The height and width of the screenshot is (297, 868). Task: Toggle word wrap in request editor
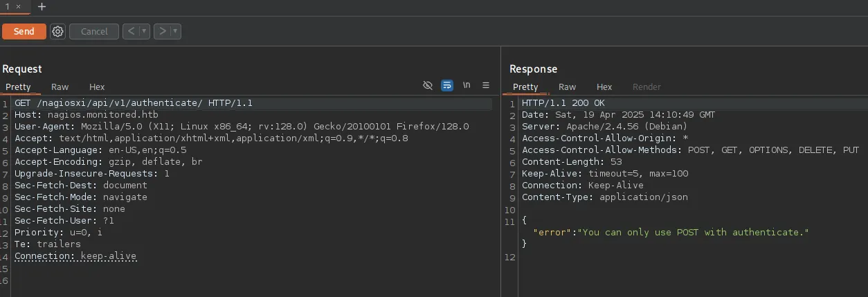[447, 85]
